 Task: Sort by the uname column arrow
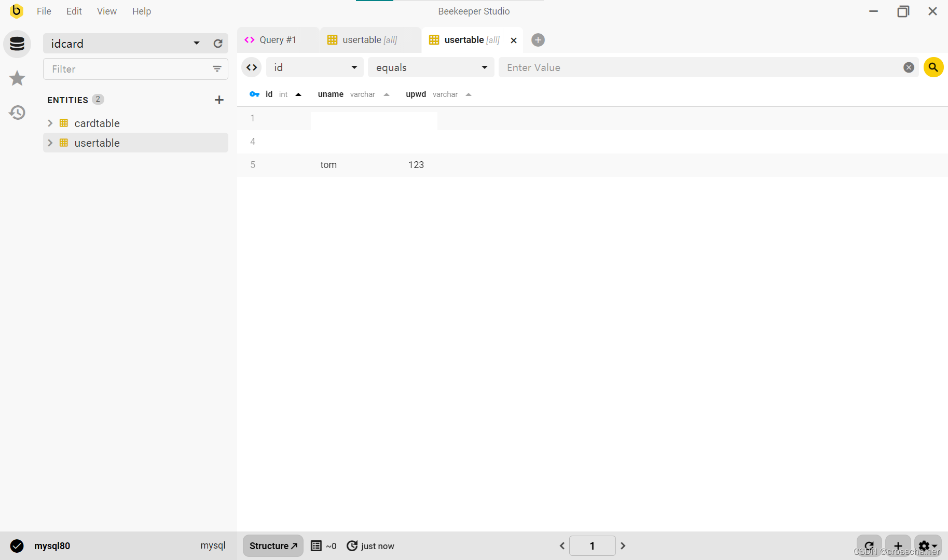click(x=387, y=94)
